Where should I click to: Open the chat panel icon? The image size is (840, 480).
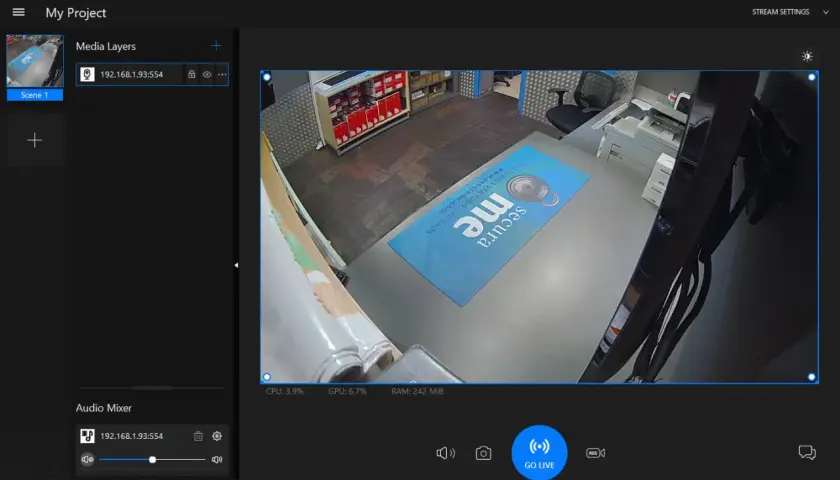[807, 453]
